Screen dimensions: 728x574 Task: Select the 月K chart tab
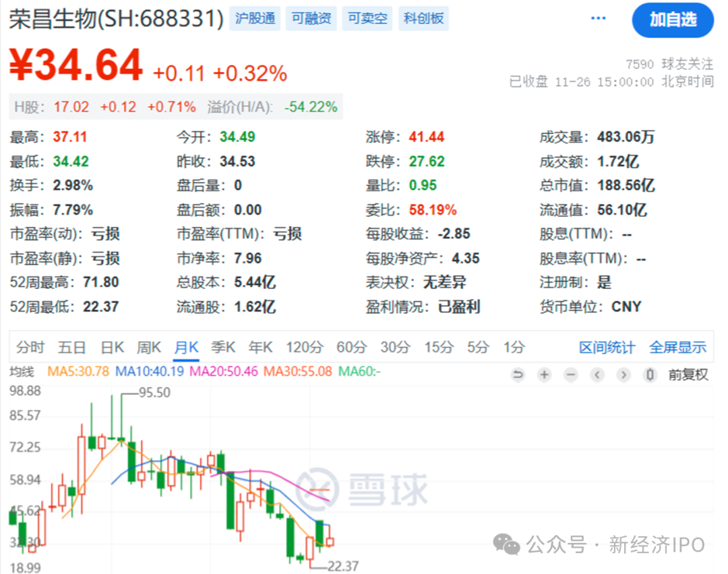point(186,347)
